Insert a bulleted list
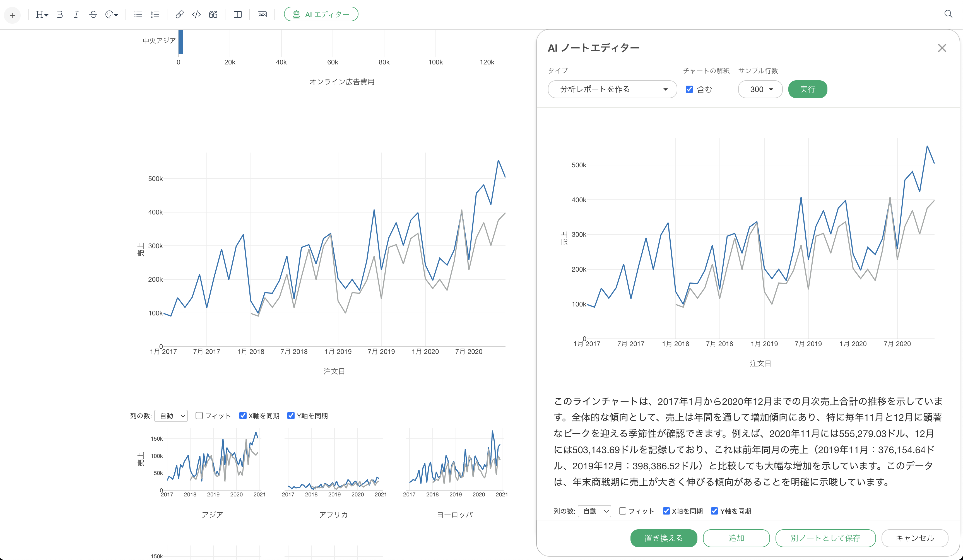Screen dimensions: 963x560 click(138, 15)
